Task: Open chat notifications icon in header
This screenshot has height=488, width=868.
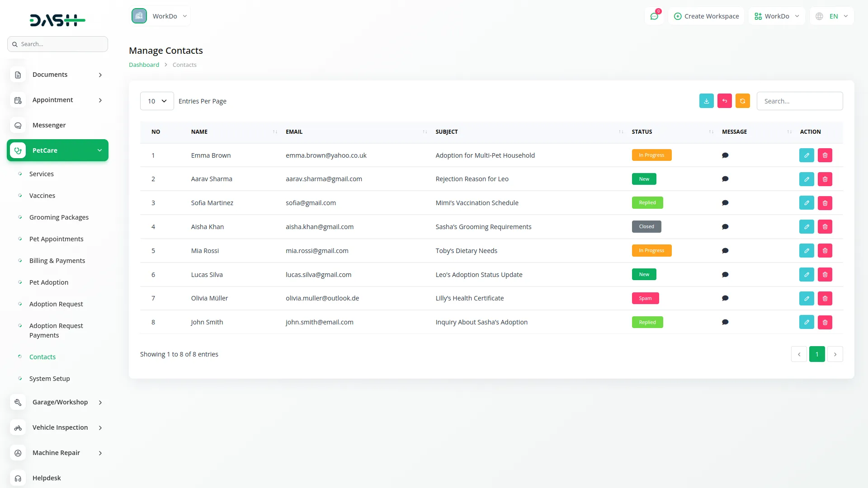Action: point(654,16)
